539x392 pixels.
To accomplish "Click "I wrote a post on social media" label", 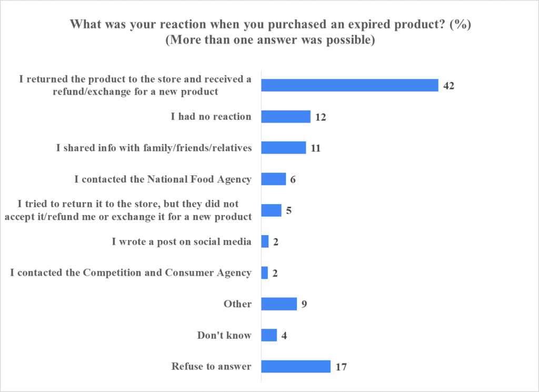I will coord(182,242).
